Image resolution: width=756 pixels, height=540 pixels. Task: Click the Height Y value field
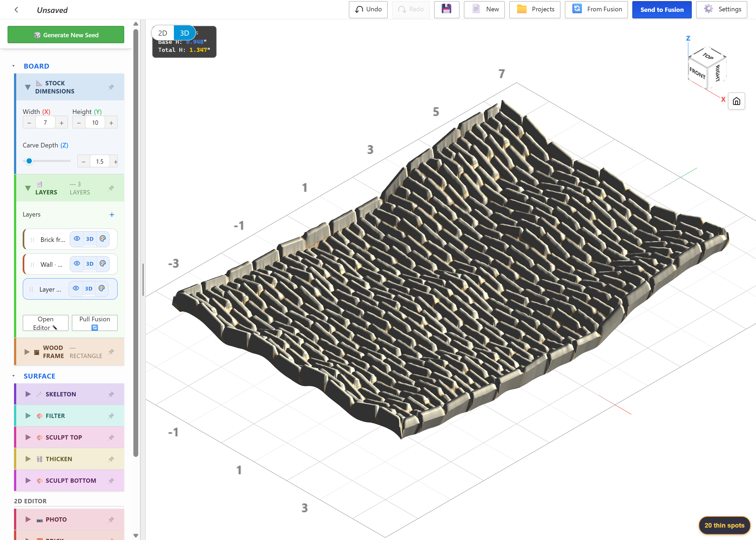(x=95, y=123)
